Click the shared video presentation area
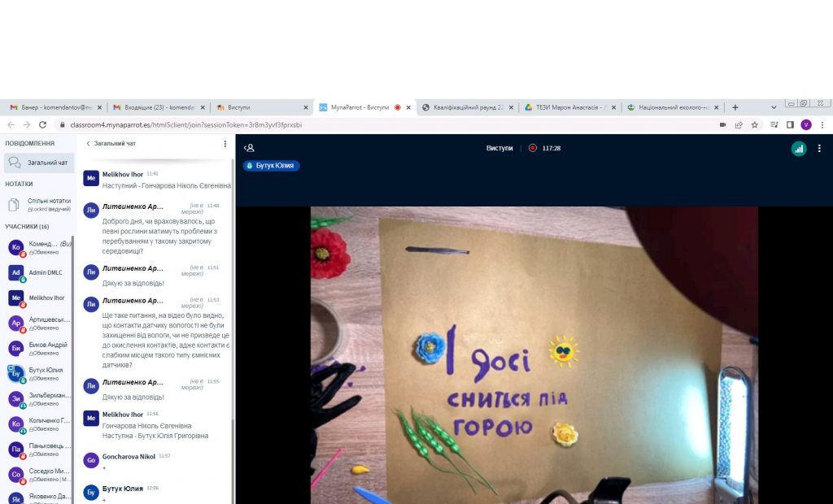Screen dimensions: 833x504 point(534,354)
